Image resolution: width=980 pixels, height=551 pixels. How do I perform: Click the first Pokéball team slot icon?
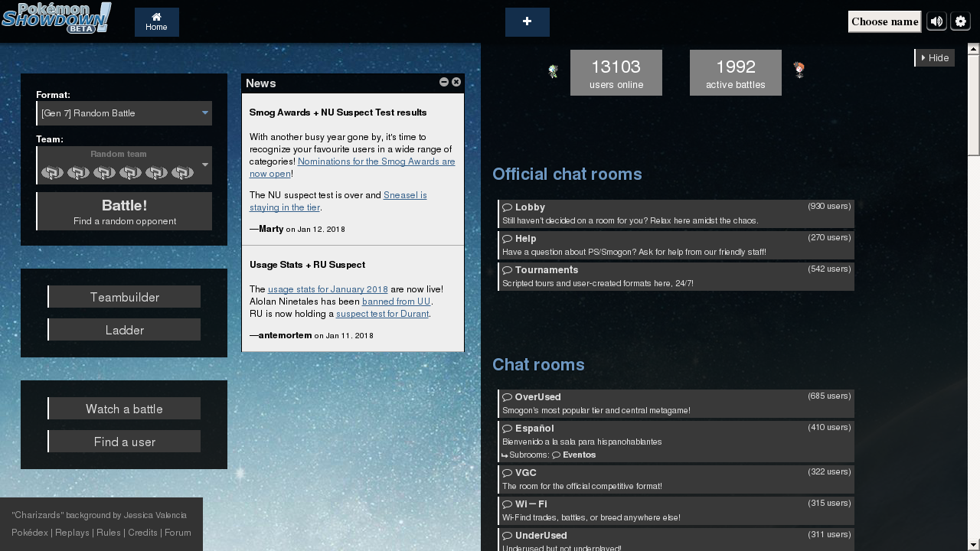(52, 173)
